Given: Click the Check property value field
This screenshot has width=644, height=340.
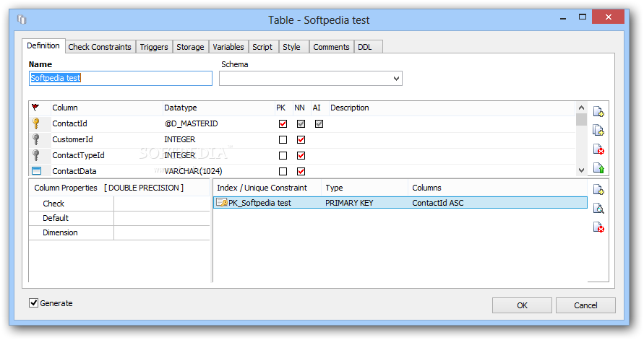Looking at the screenshot, I should point(162,204).
